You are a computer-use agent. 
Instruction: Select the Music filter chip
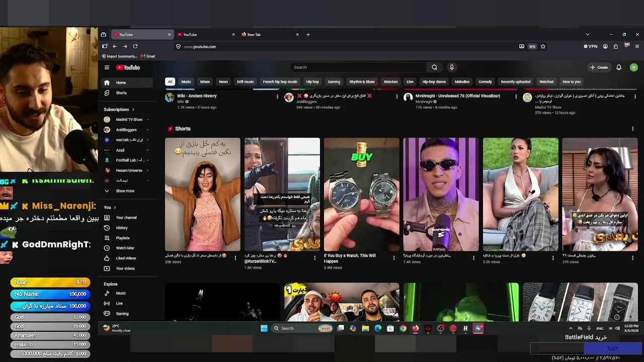coord(186,82)
